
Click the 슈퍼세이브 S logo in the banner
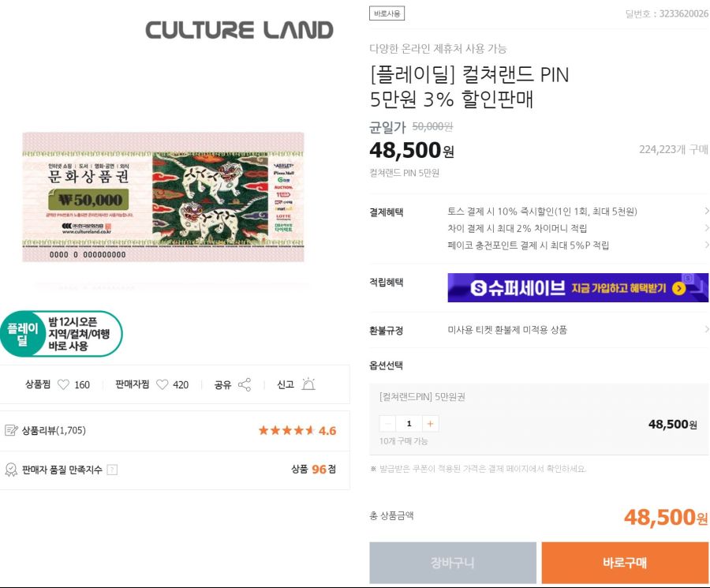[x=479, y=289]
